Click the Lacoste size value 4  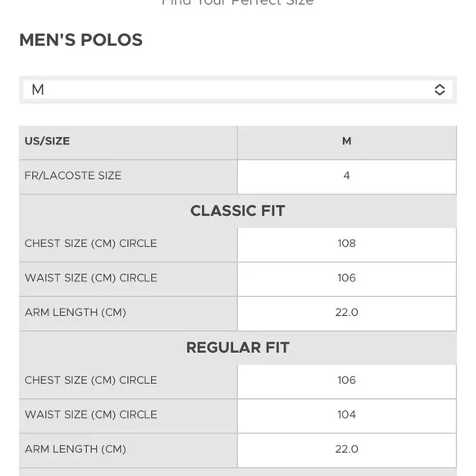coord(346,176)
